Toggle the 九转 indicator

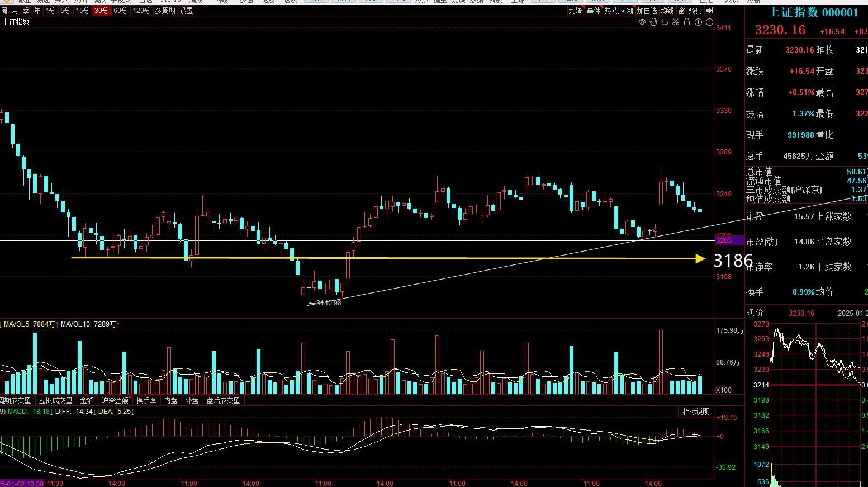pos(575,11)
